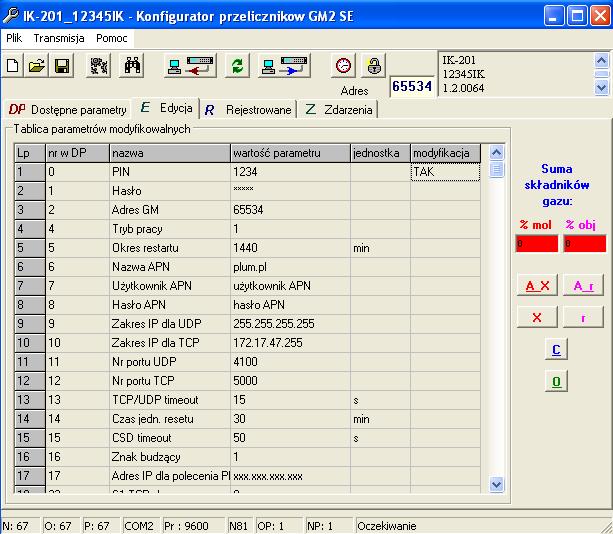Click the 'modyfikacja' column header
613x534 pixels.
pyautogui.click(x=445, y=153)
